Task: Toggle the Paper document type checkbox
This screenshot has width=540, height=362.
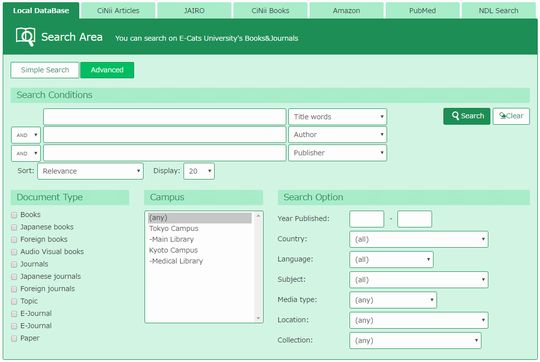Action: [x=14, y=339]
